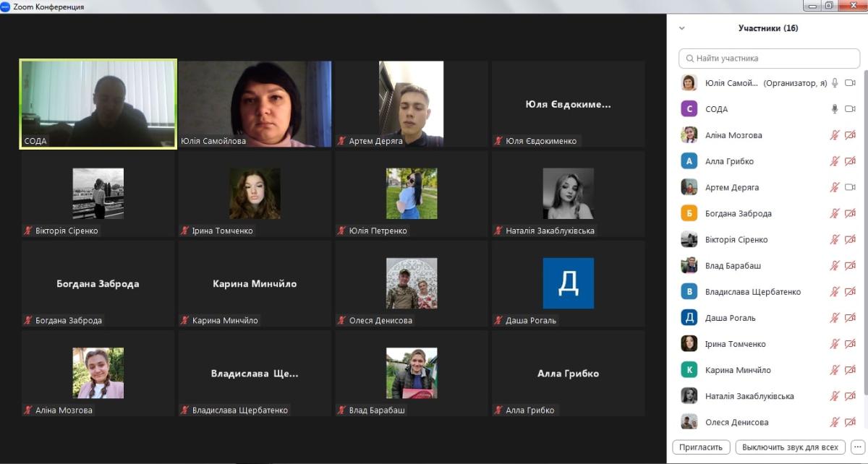Viewport: 868px width, 464px height.
Task: Click disabled camera icon of Даша Рогаль
Action: (850, 317)
